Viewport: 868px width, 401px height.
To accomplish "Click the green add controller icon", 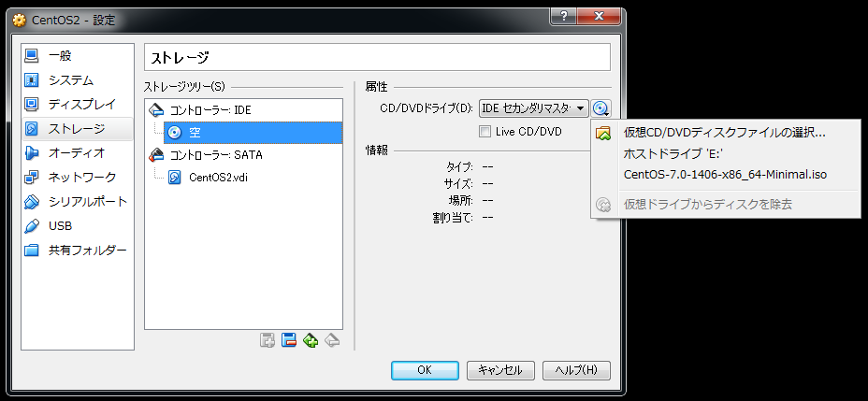I will pos(310,340).
